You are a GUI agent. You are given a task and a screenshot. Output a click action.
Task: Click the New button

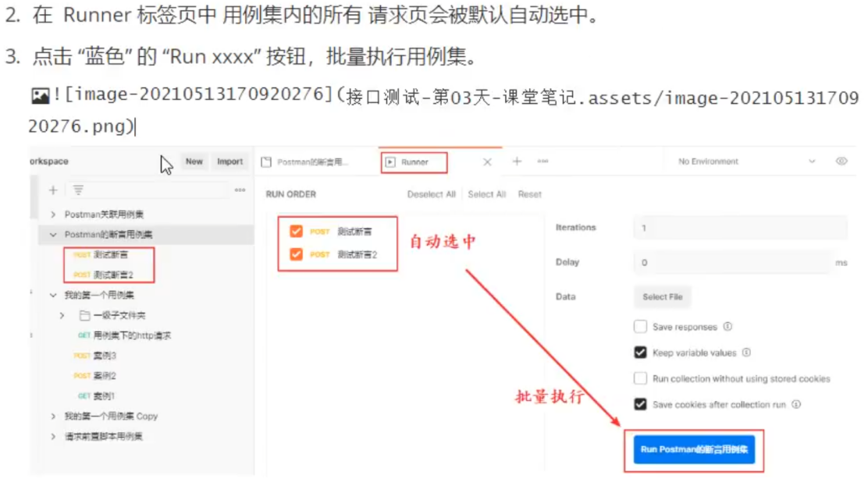point(194,161)
